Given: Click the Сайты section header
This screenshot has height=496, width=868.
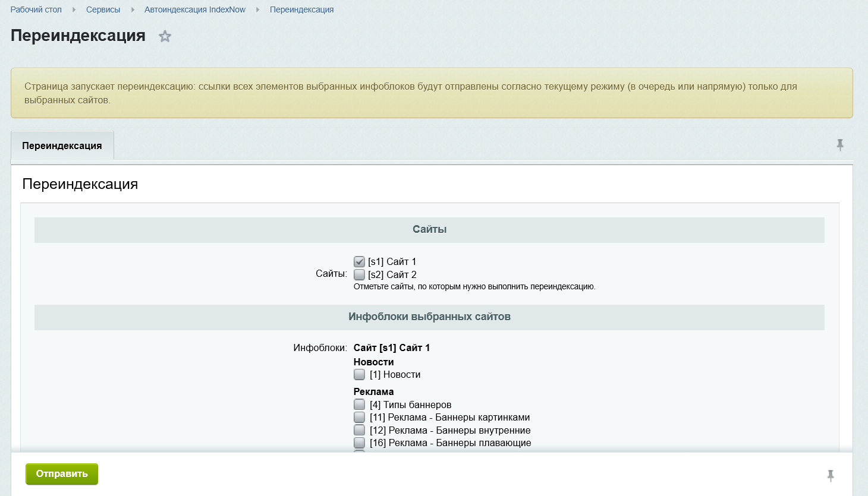Looking at the screenshot, I should tap(429, 229).
